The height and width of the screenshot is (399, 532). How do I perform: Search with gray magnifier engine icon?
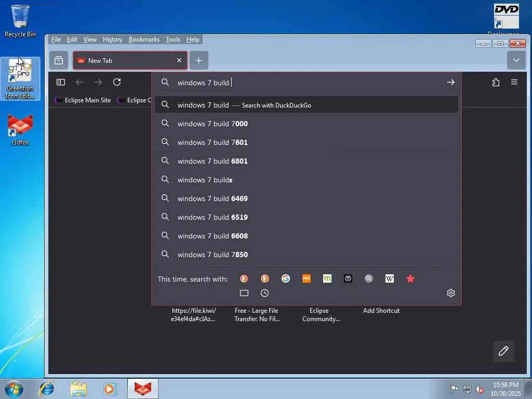point(369,278)
